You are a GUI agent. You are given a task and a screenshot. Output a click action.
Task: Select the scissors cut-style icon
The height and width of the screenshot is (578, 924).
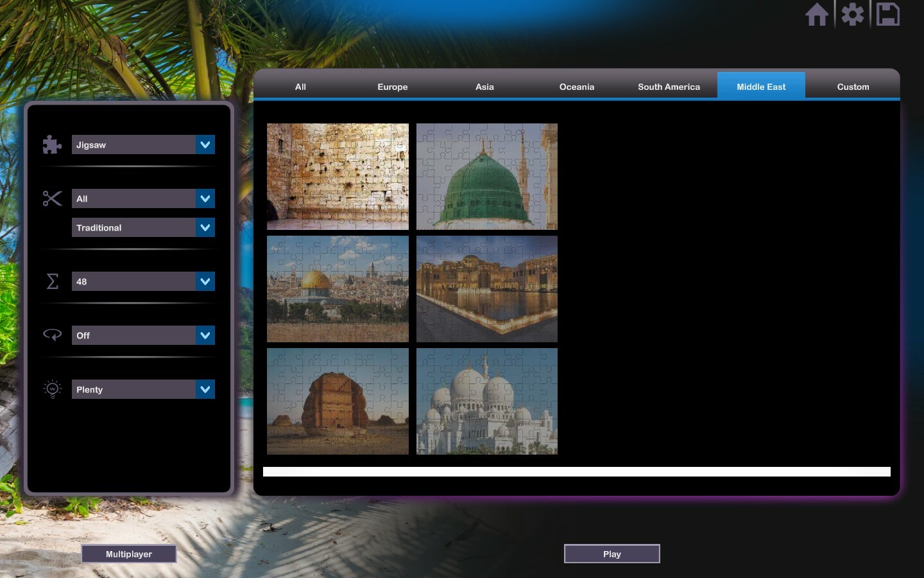52,198
